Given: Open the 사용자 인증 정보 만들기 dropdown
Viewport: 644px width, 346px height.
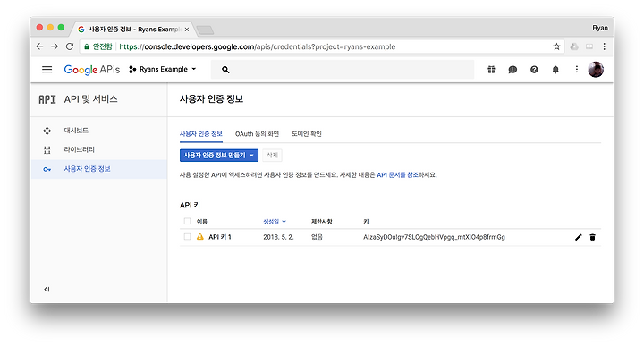Looking at the screenshot, I should pos(219,156).
